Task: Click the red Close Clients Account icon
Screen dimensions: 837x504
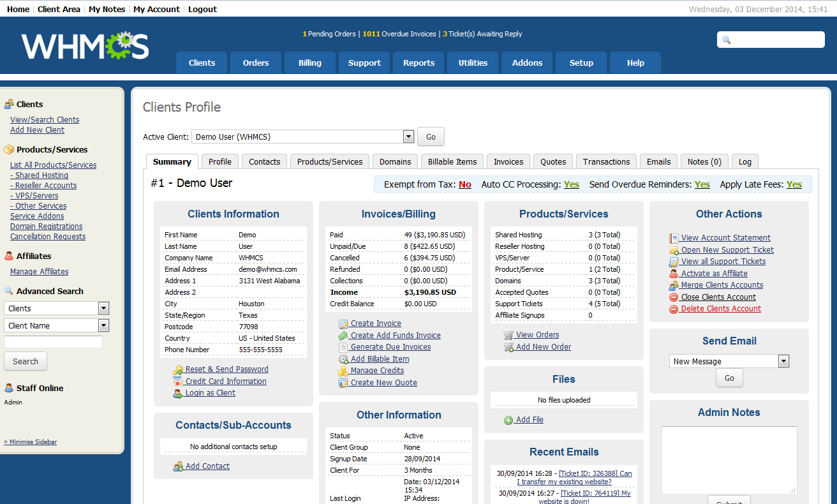Action: (674, 297)
